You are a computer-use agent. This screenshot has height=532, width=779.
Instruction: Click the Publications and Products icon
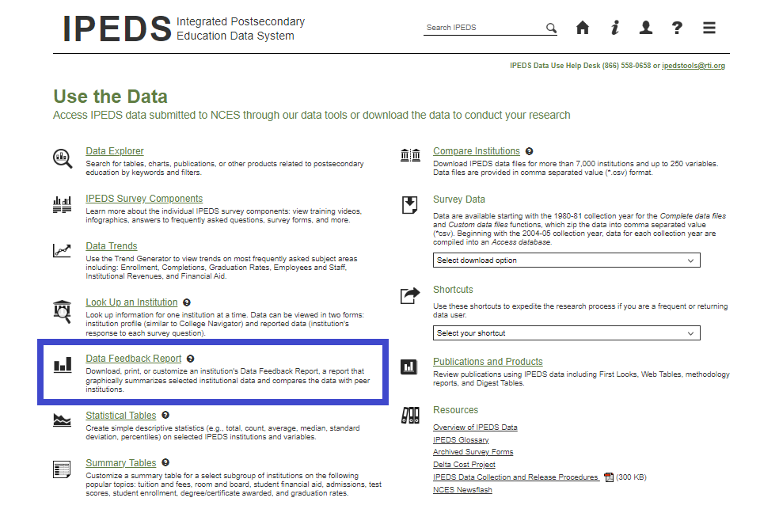[x=409, y=367]
